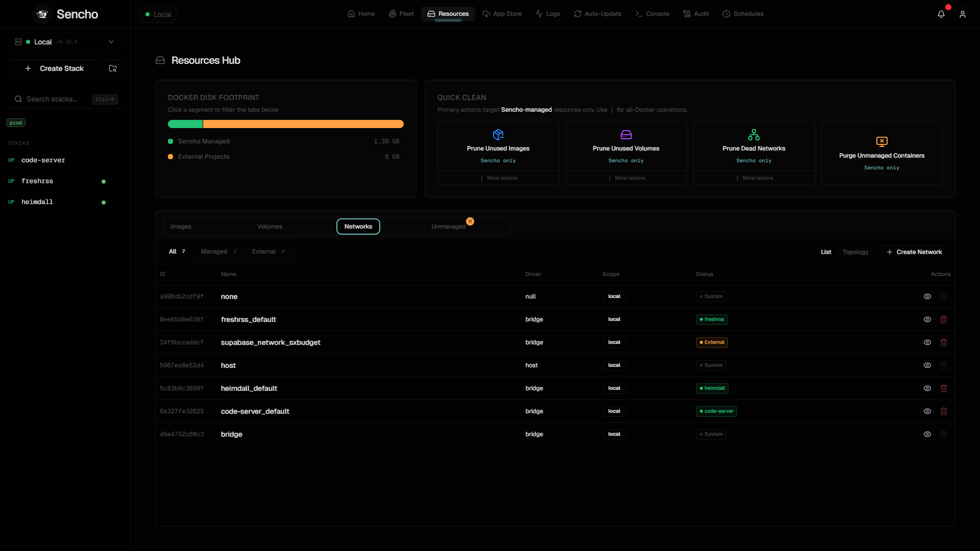980x551 pixels.
Task: Delete the supabase_network_sxbudget network
Action: coord(944,342)
